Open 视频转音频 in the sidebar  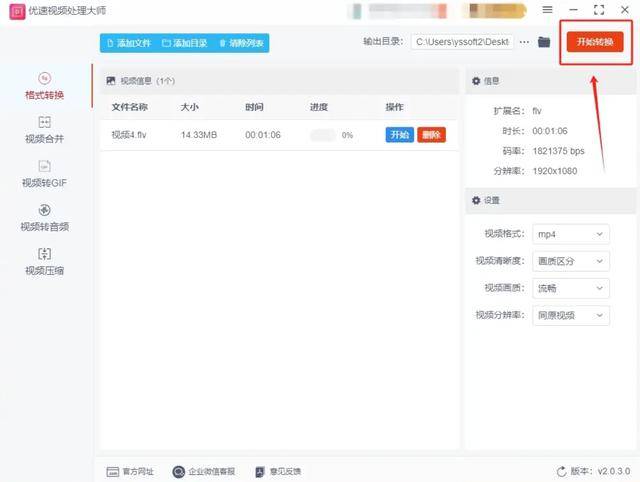tap(44, 218)
